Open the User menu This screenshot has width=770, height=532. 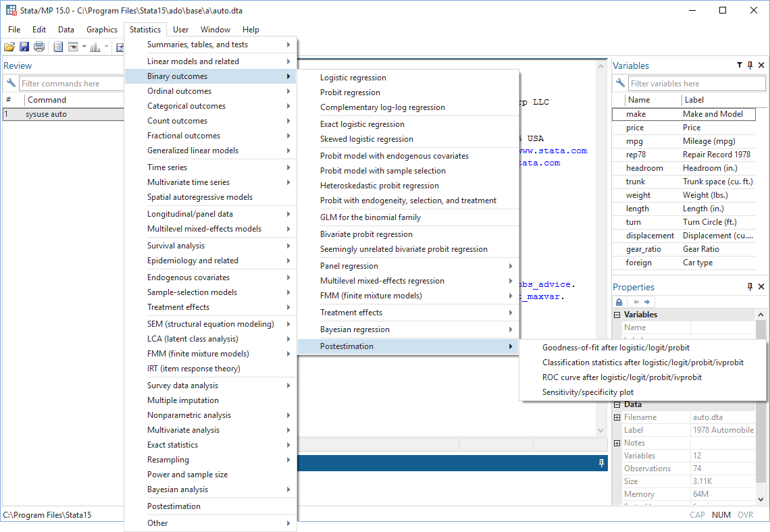(x=180, y=30)
